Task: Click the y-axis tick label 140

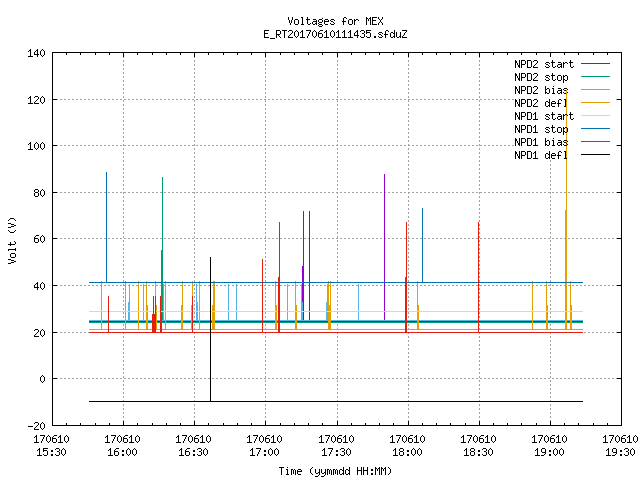Action: pos(36,53)
